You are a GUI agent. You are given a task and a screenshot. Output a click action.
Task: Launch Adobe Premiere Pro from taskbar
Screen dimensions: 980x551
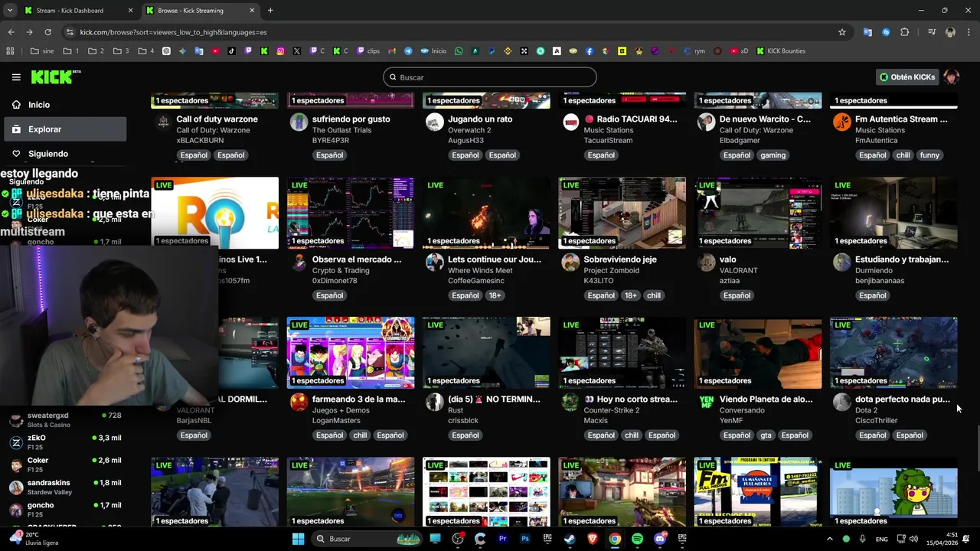[x=502, y=539]
